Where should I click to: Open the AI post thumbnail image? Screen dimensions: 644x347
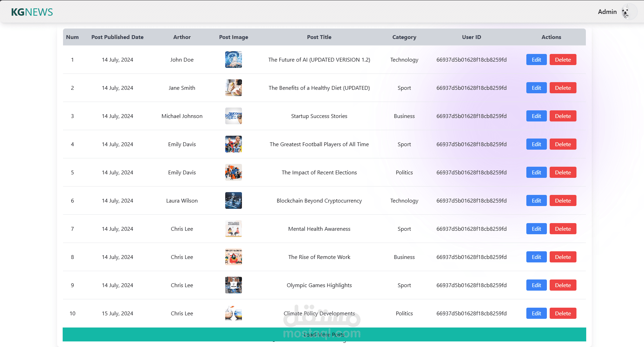pyautogui.click(x=234, y=60)
